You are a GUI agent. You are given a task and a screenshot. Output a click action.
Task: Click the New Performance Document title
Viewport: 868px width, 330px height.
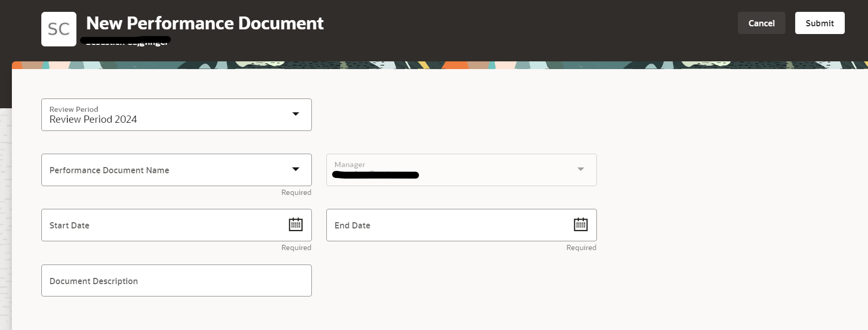tap(204, 23)
